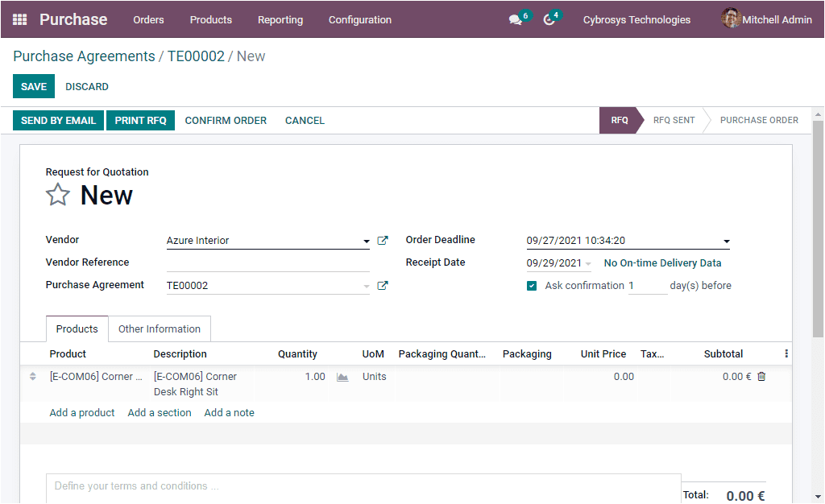Delete the Corner Desk line with trash icon
The image size is (825, 504).
pyautogui.click(x=761, y=376)
